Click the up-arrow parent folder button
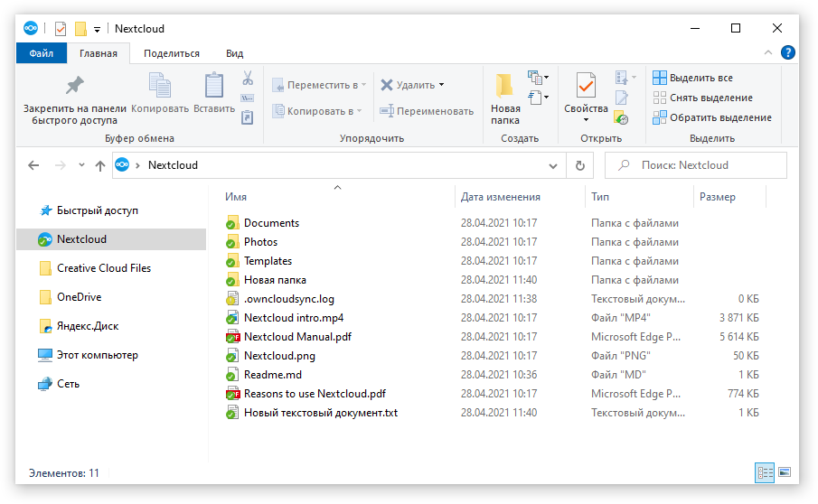 coord(100,165)
